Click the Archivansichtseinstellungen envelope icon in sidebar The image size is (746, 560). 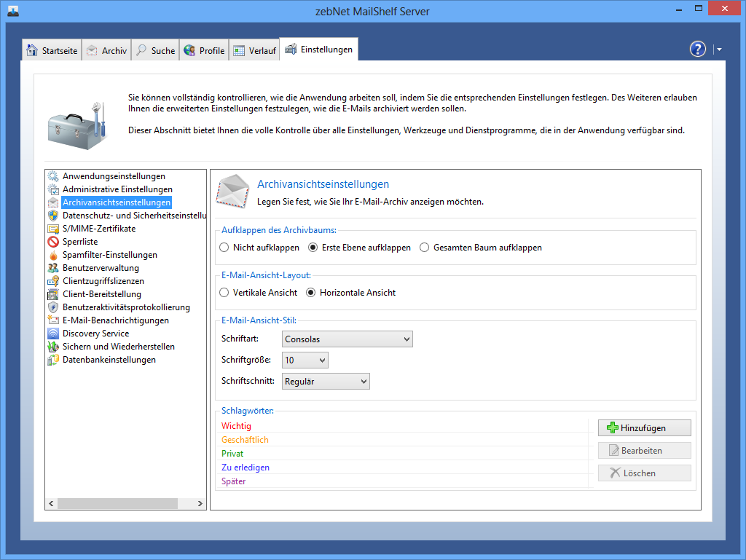pos(53,202)
